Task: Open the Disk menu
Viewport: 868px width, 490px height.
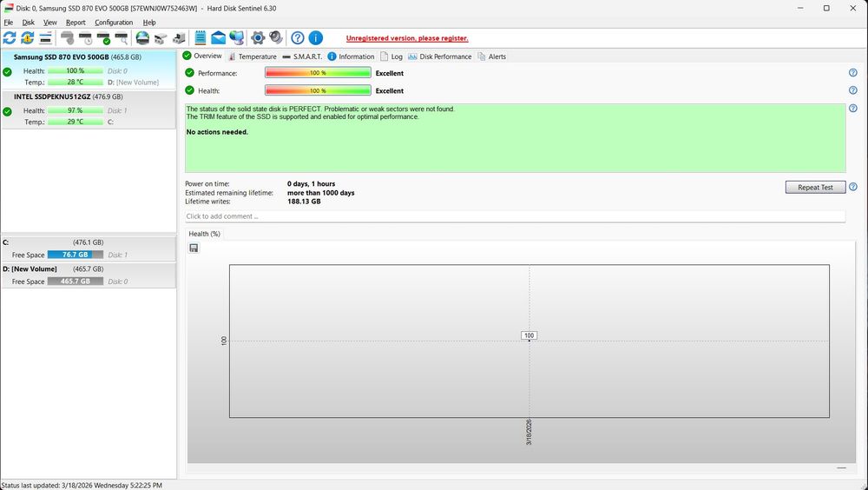Action: [x=29, y=23]
